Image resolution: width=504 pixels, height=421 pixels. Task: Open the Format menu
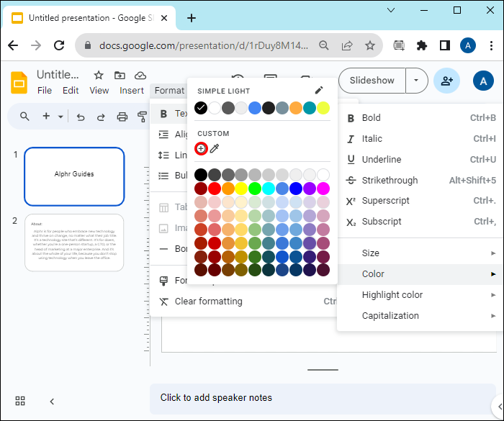click(169, 91)
